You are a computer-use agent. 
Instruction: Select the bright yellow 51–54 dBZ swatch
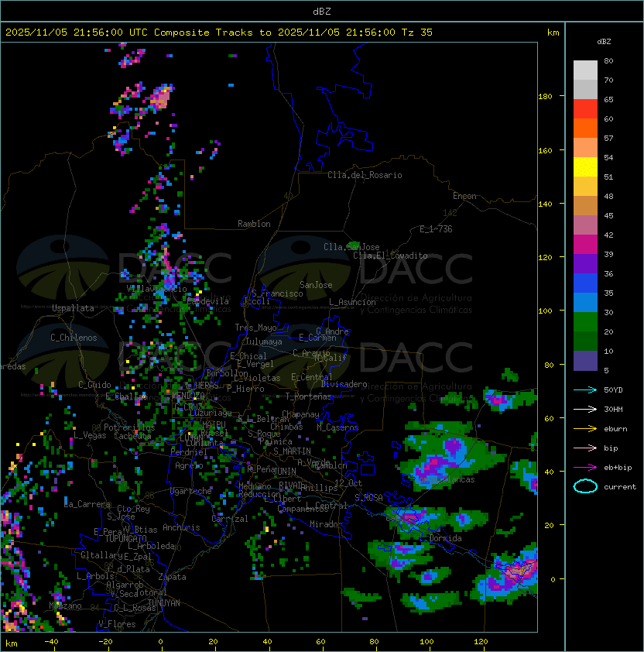[585, 167]
